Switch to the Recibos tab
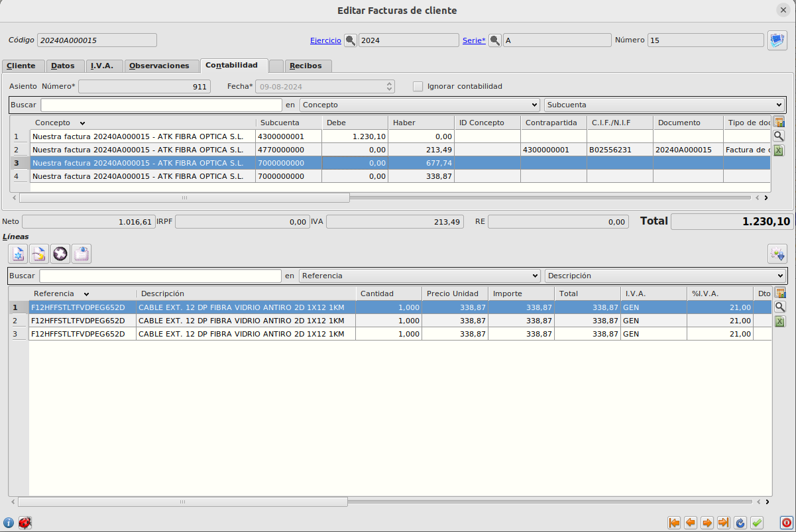Screen dimensions: 796x532 (x=308, y=66)
